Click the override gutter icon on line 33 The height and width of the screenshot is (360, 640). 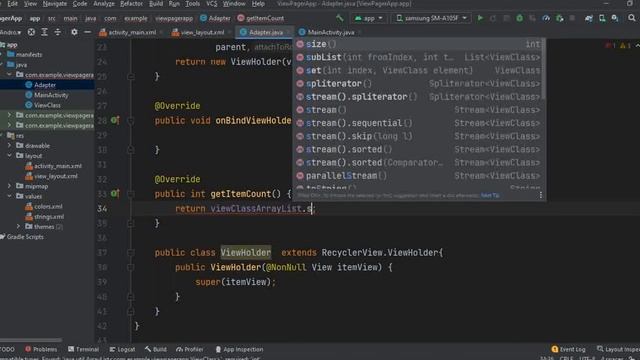point(115,193)
